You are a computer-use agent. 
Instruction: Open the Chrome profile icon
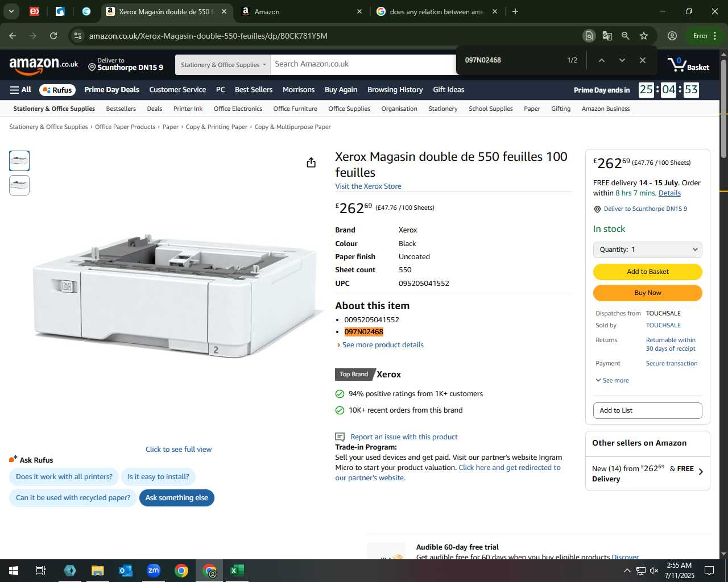(x=672, y=36)
